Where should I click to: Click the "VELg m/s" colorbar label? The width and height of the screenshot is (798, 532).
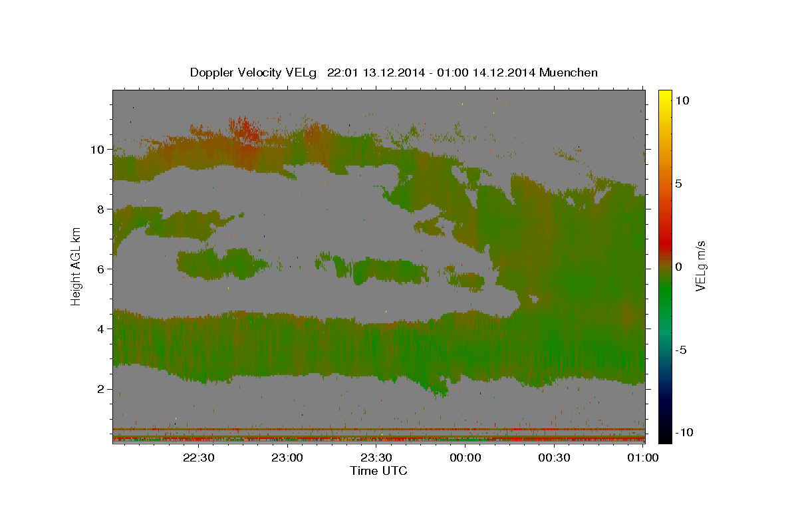[700, 266]
